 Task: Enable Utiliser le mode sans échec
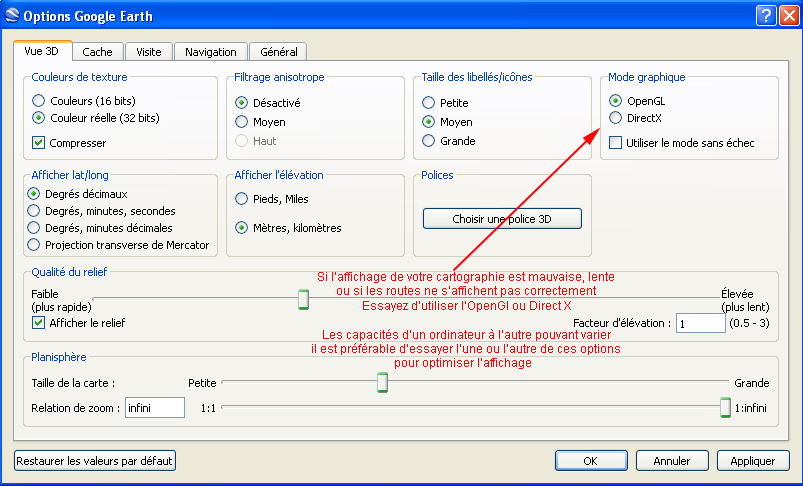coord(615,142)
